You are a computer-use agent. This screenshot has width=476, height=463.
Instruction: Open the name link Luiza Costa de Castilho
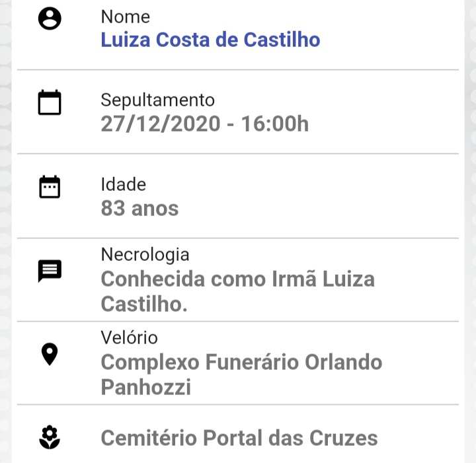click(x=210, y=40)
